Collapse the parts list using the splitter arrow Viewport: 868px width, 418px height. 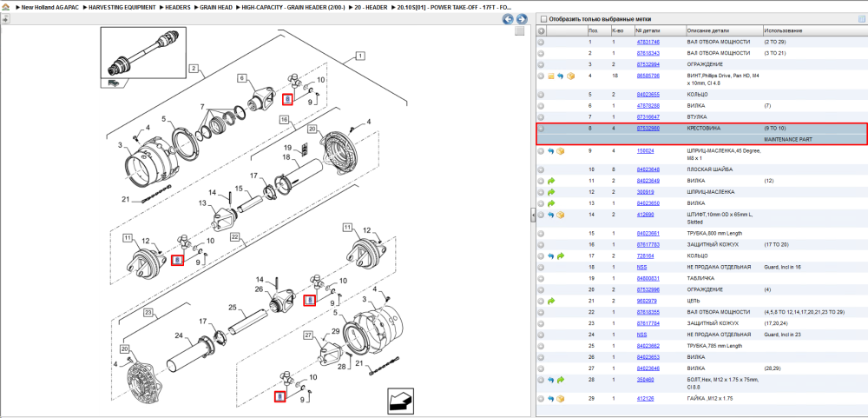(x=533, y=215)
